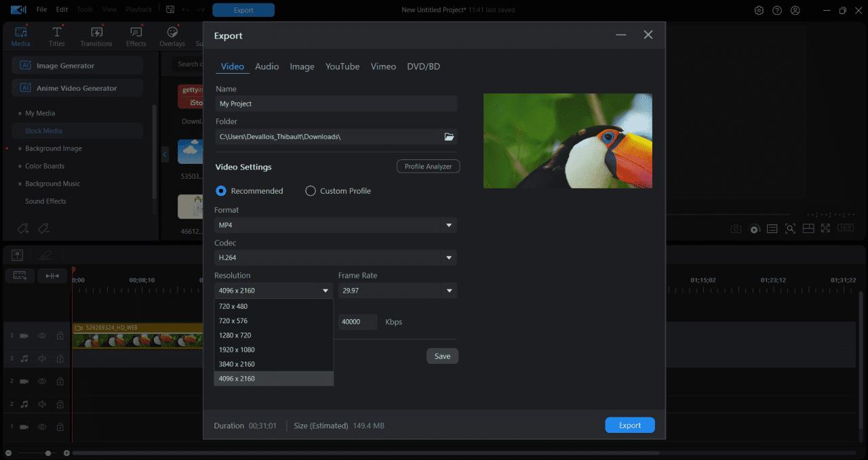Close the Resolution 4096 x 2160 dropdown
This screenshot has height=460, width=868.
tap(274, 290)
